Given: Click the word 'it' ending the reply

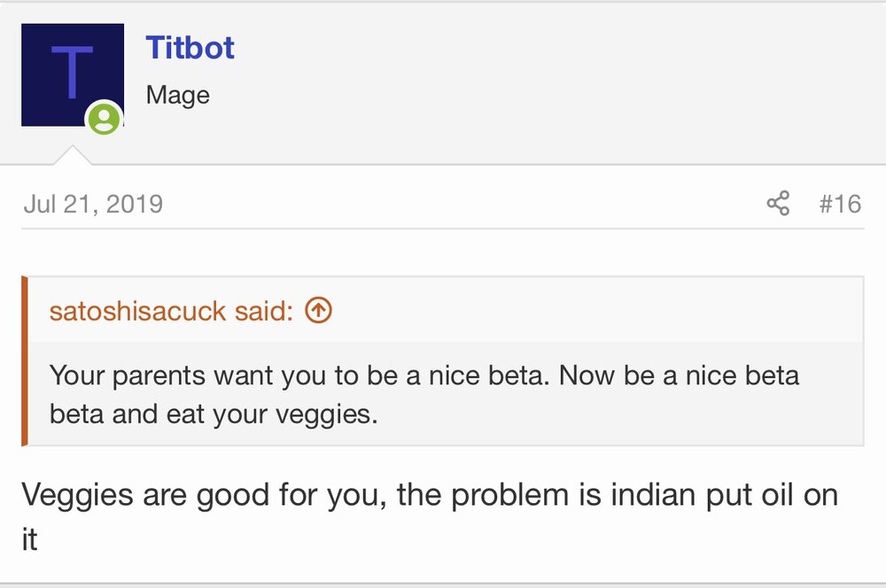Looking at the screenshot, I should [29, 539].
